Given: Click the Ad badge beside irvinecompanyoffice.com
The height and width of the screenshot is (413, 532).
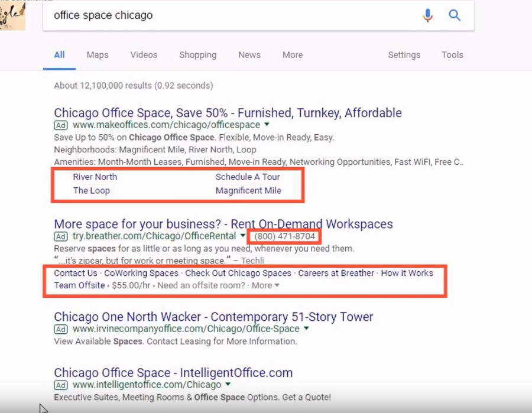Looking at the screenshot, I should tap(61, 329).
